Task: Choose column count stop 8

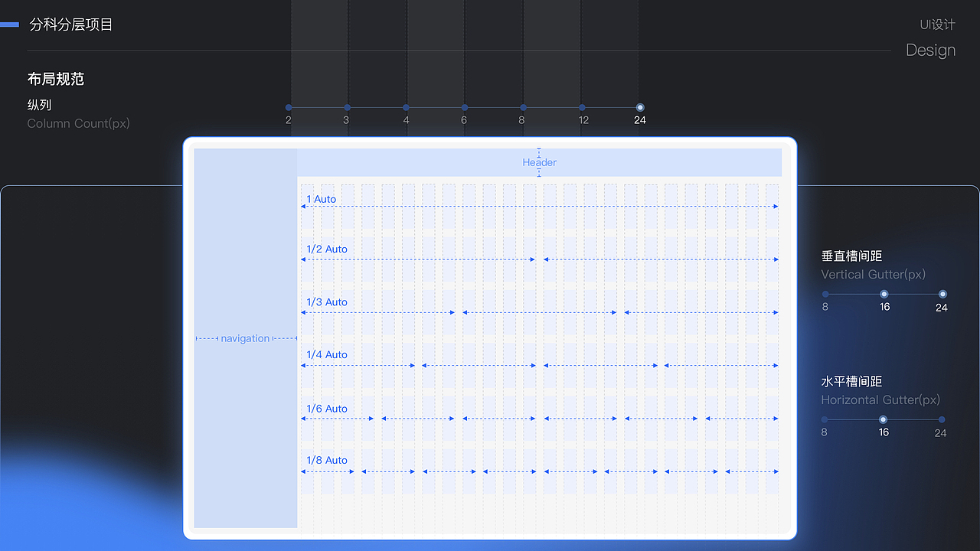Action: pos(523,108)
